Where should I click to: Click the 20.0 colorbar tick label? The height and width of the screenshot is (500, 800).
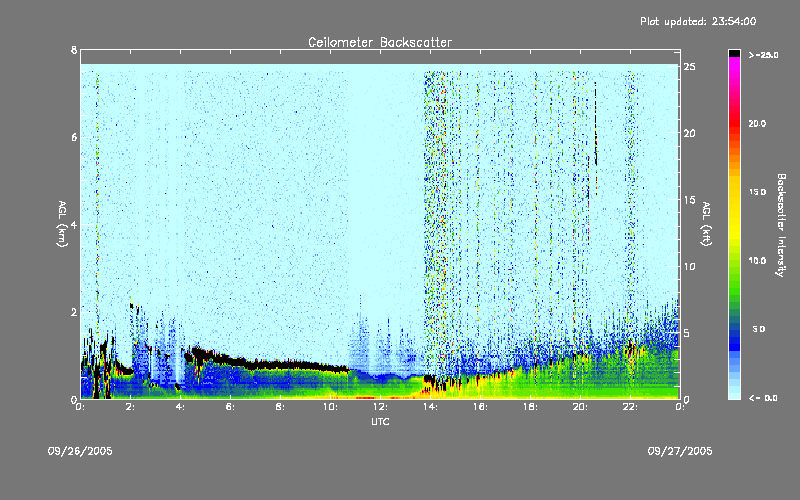coord(757,124)
